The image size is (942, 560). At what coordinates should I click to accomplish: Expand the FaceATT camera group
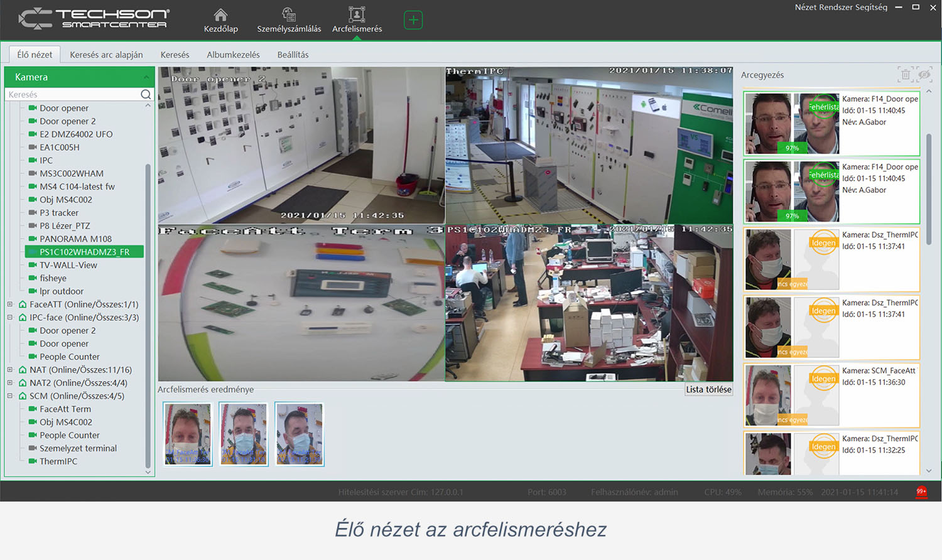[x=10, y=304]
